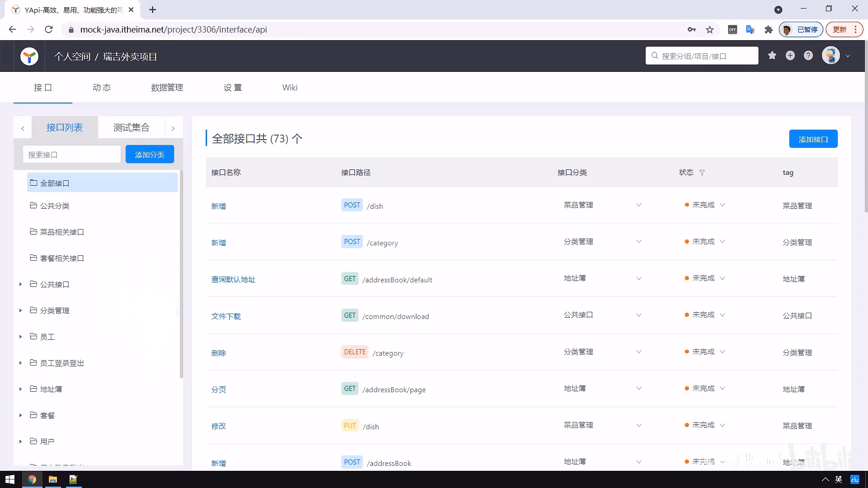Expand the 用户 tree node
The width and height of the screenshot is (868, 488).
20,441
